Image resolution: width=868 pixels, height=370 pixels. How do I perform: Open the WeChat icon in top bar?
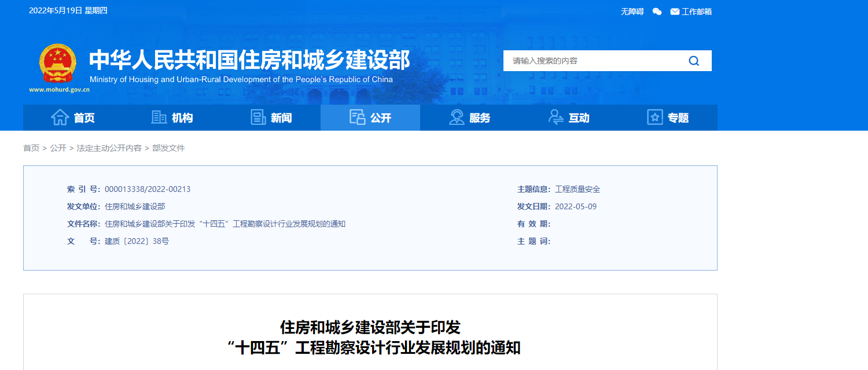pyautogui.click(x=656, y=11)
